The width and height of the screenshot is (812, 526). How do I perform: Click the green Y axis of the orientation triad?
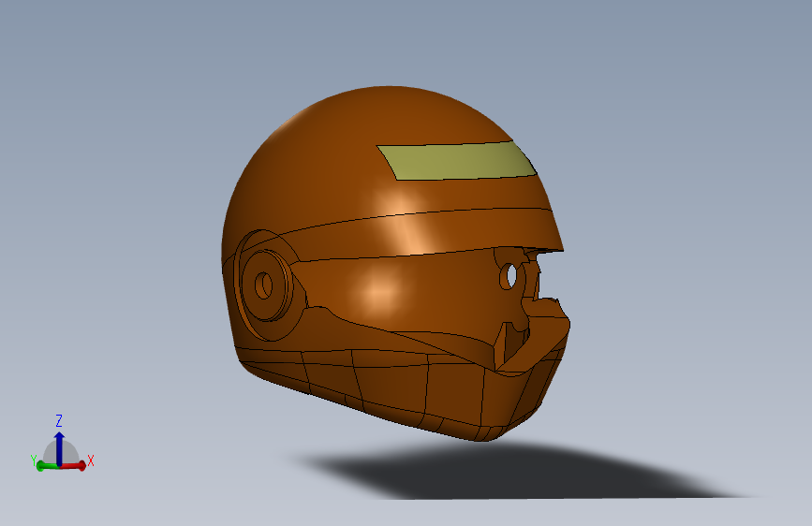coord(47,466)
